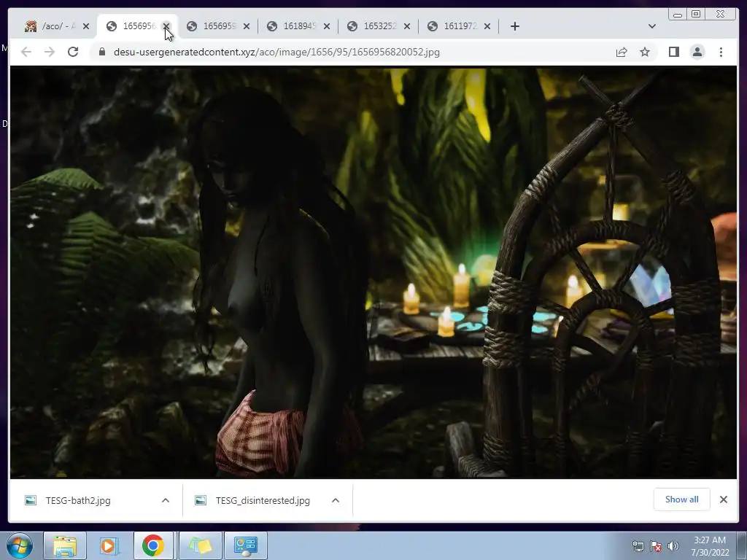Viewport: 747px width, 560px height.
Task: Click the displayed image
Action: (x=373, y=273)
